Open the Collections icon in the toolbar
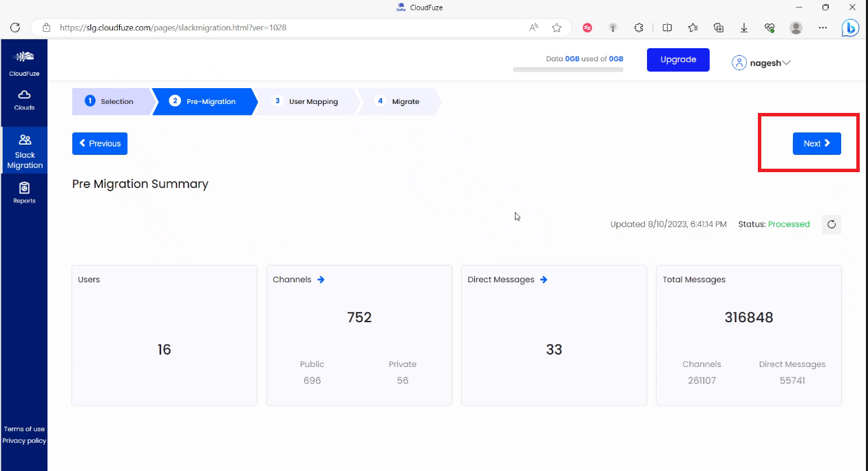The image size is (868, 471). (719, 28)
